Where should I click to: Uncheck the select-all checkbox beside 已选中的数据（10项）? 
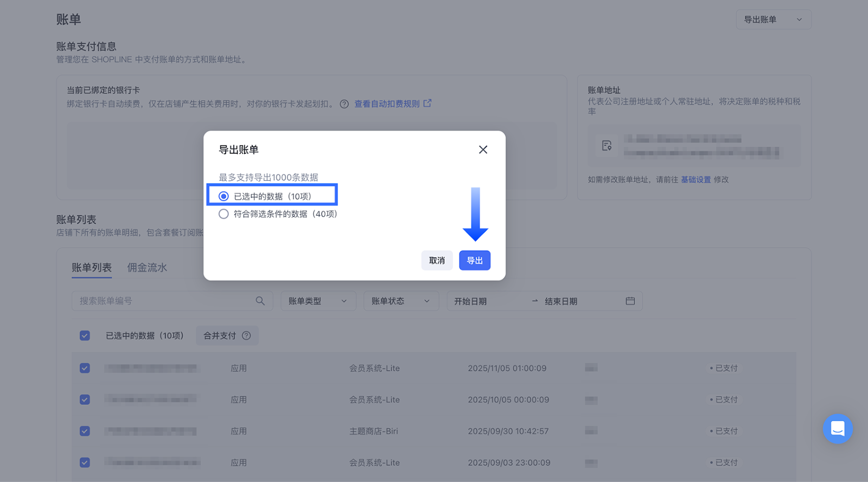pos(85,335)
